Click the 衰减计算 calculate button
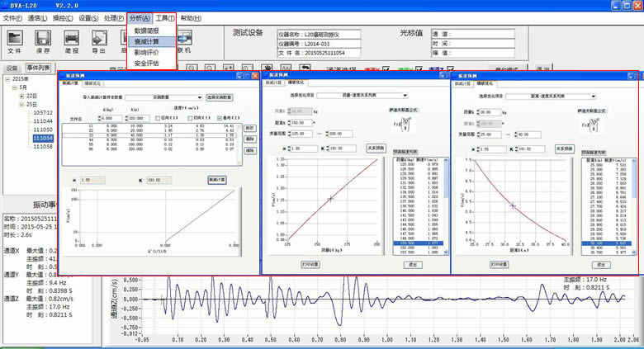 point(217,180)
